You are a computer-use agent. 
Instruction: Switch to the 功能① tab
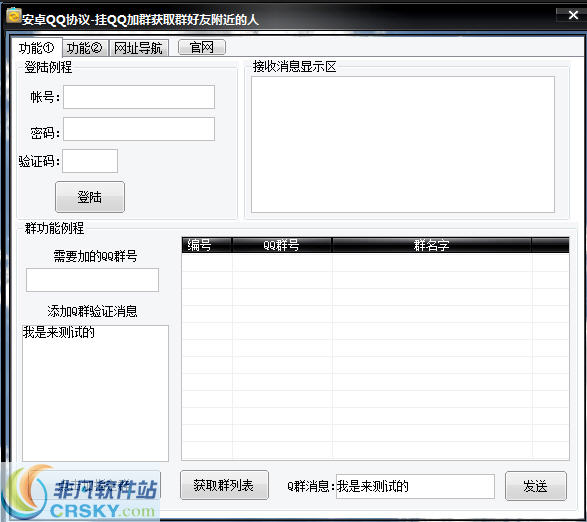(x=37, y=48)
